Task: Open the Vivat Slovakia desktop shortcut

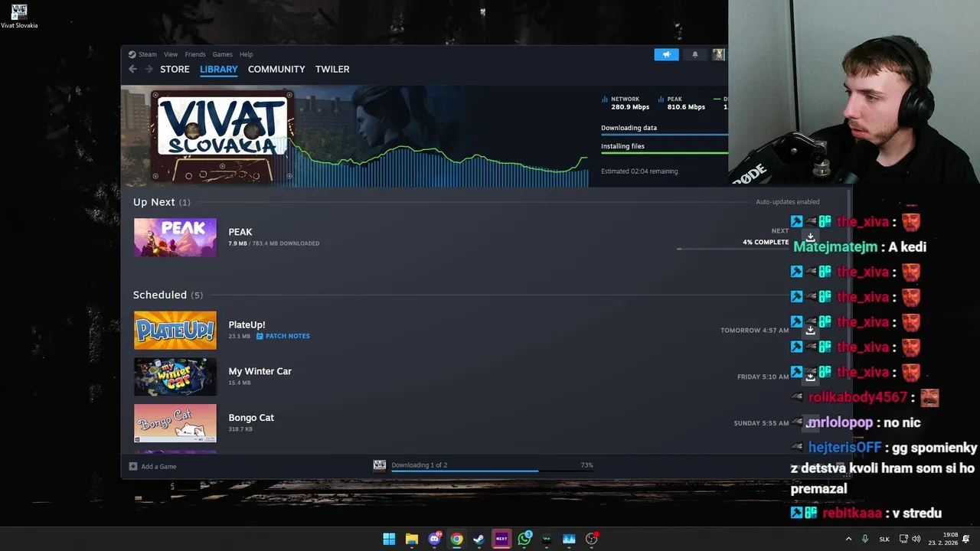Action: tap(19, 16)
